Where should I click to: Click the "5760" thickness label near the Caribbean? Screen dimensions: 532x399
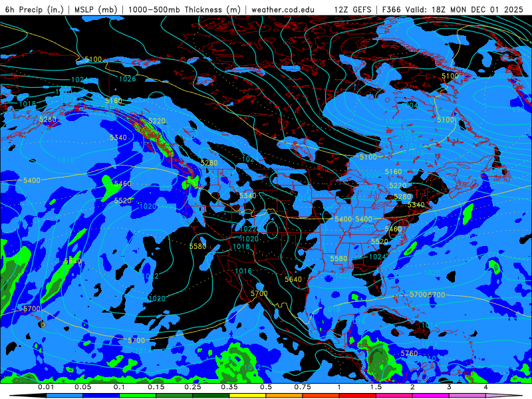[409, 354]
